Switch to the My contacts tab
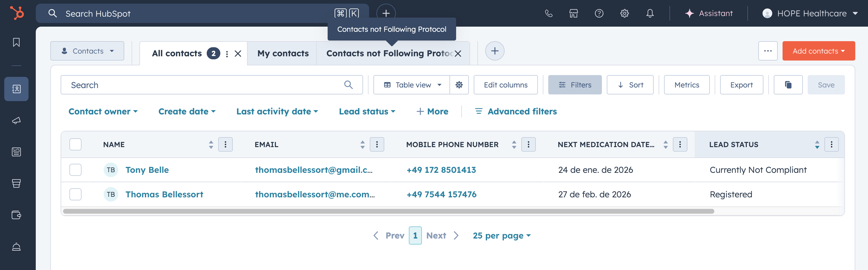 (283, 53)
